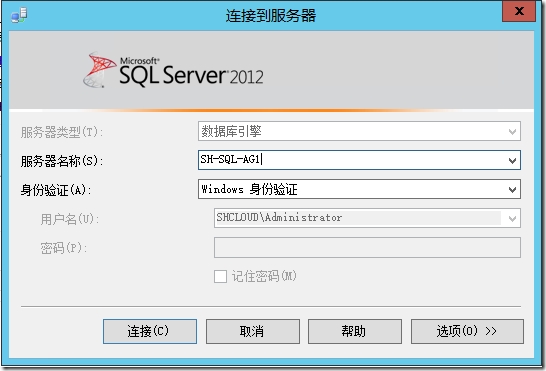This screenshot has width=546, height=371.
Task: Toggle the 记住密码 checkbox
Action: tap(220, 277)
